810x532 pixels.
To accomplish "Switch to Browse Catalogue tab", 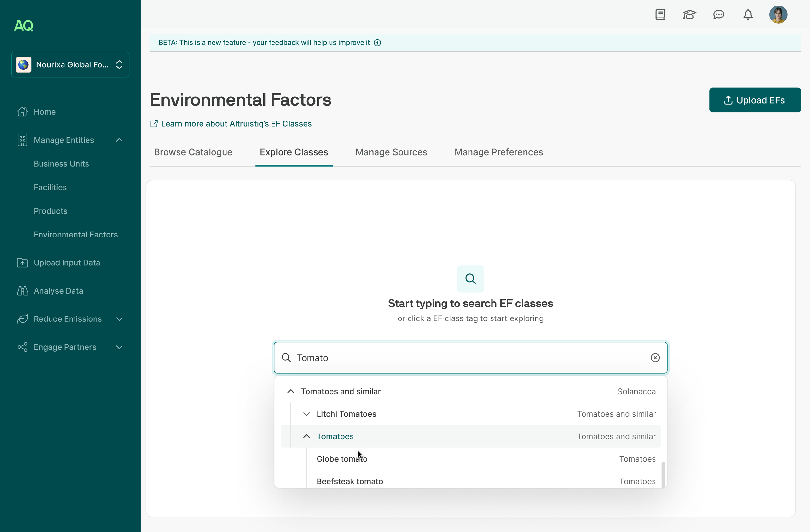I will pos(193,152).
